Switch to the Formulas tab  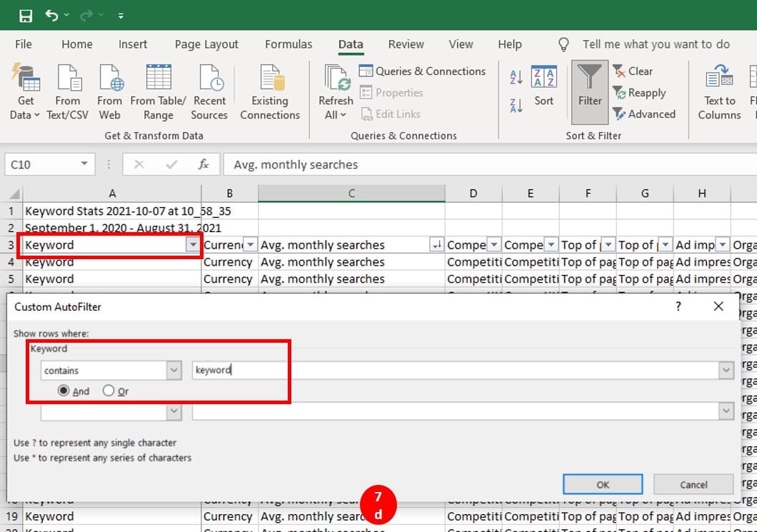pos(289,44)
